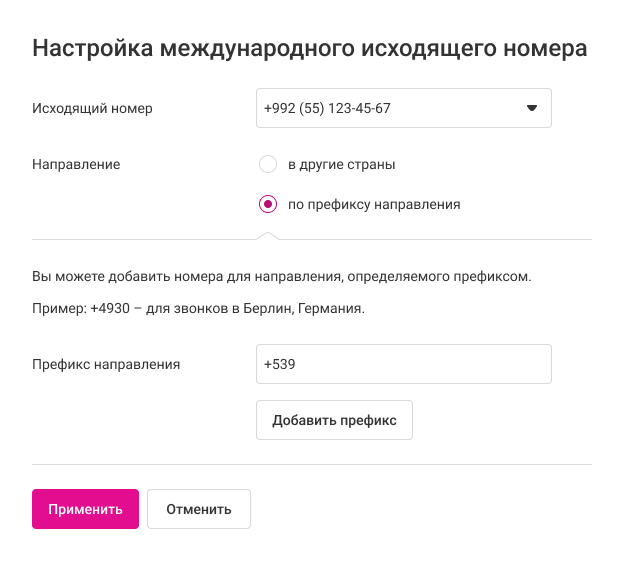
Task: Select the «в другие страны» radio button
Action: 267,164
